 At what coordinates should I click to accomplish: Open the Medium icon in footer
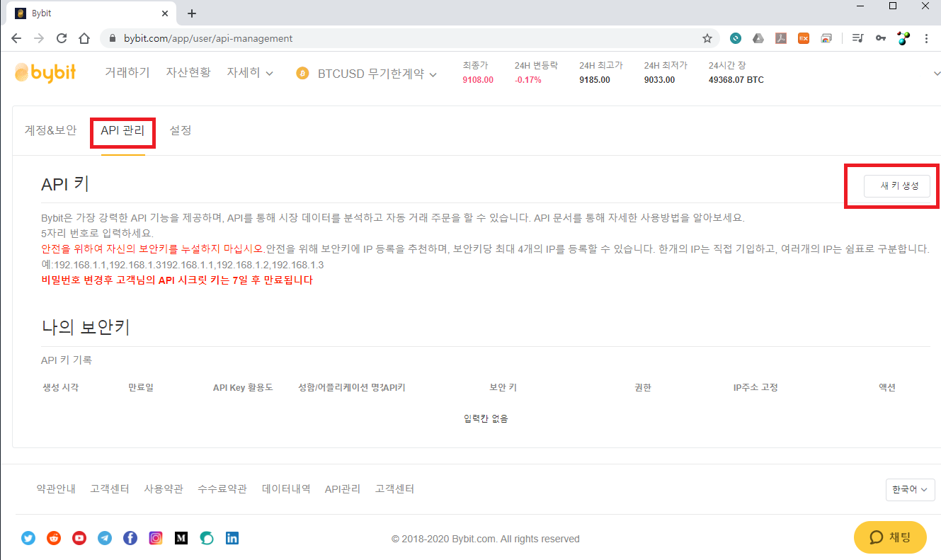pyautogui.click(x=181, y=538)
